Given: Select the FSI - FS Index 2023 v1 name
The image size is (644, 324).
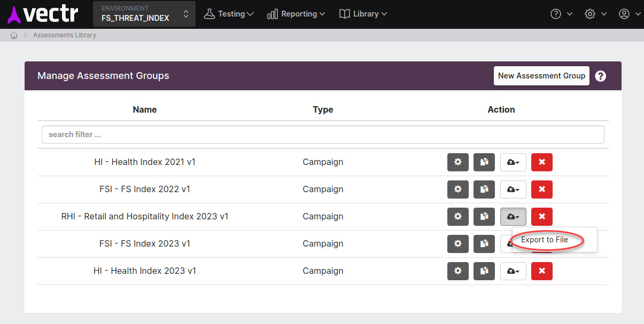Looking at the screenshot, I should pos(145,243).
